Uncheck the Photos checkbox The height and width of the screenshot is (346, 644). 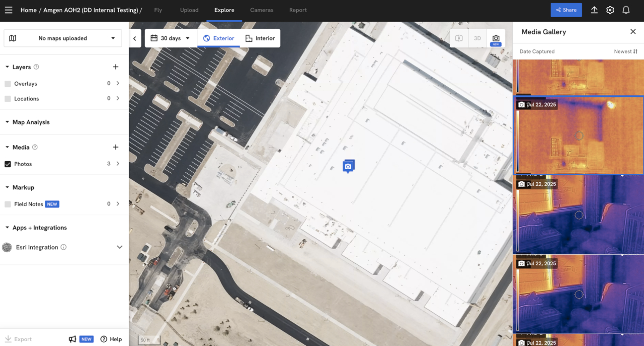tap(8, 164)
